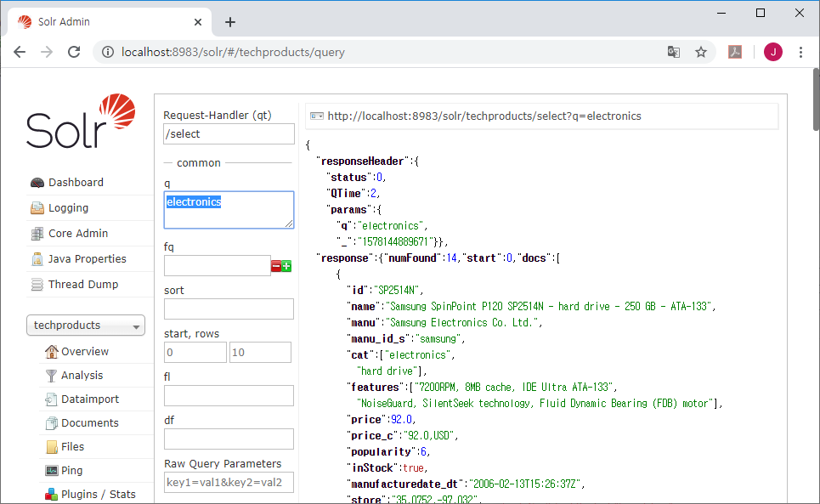
Task: Open the Ping link
Action: (x=71, y=471)
